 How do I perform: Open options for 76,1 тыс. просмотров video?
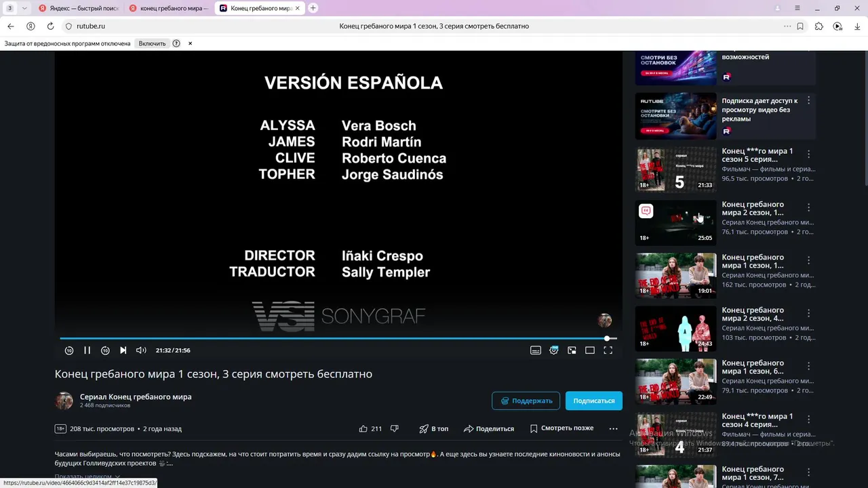(x=808, y=207)
